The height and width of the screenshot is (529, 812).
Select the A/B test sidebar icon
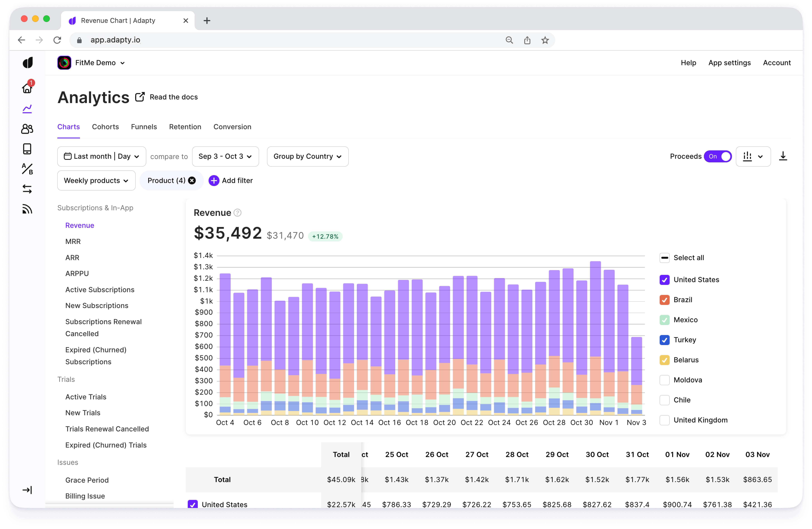(27, 169)
